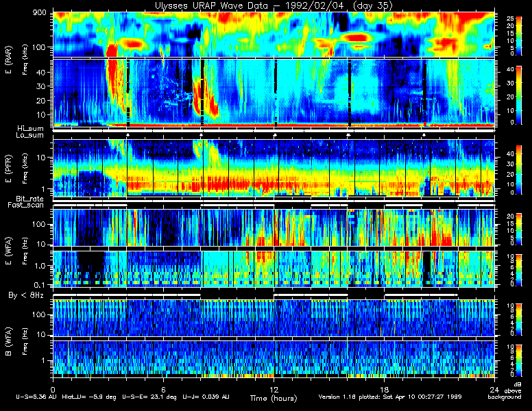Click the '12' tick on the time axis
Image resolution: width=532 pixels, height=411 pixels.
click(x=274, y=389)
